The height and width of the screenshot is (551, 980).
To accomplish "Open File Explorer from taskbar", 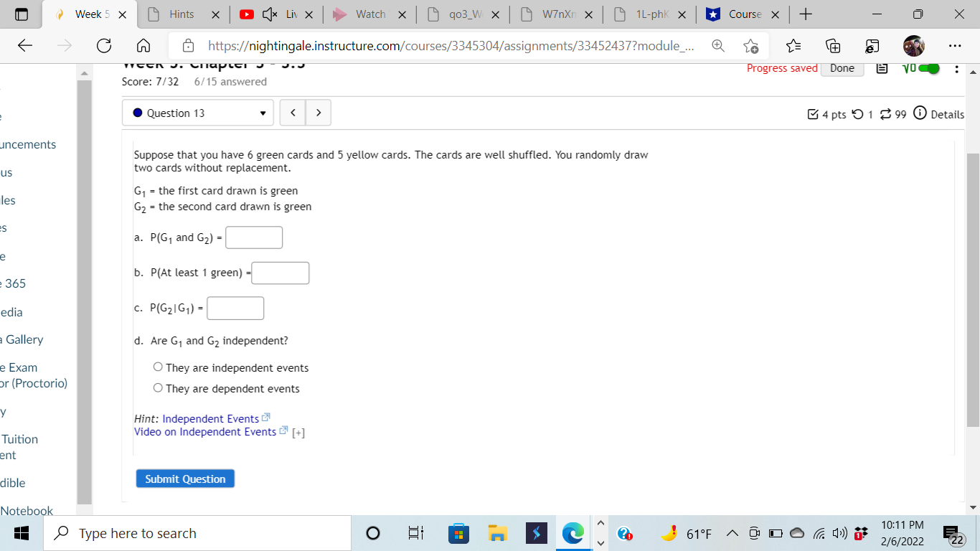I will (x=497, y=533).
